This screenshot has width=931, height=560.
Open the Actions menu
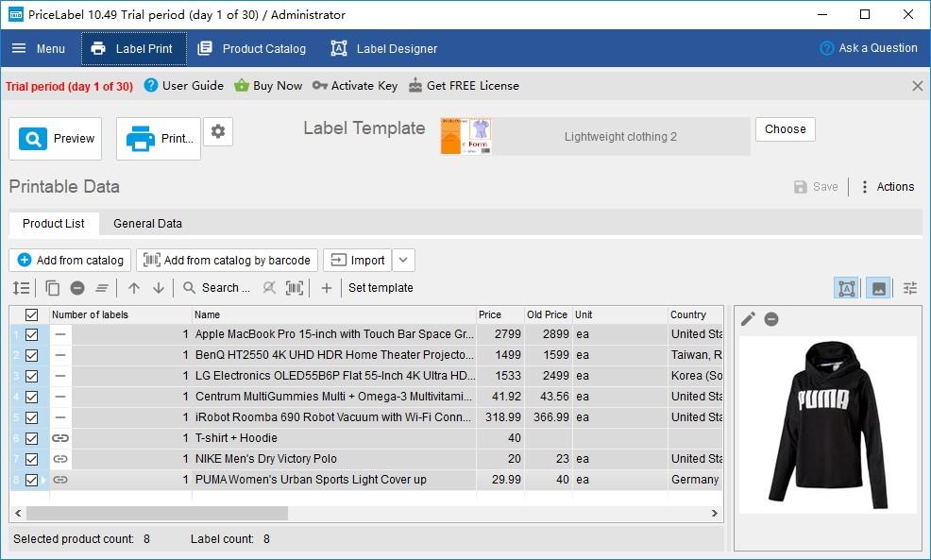click(x=887, y=186)
